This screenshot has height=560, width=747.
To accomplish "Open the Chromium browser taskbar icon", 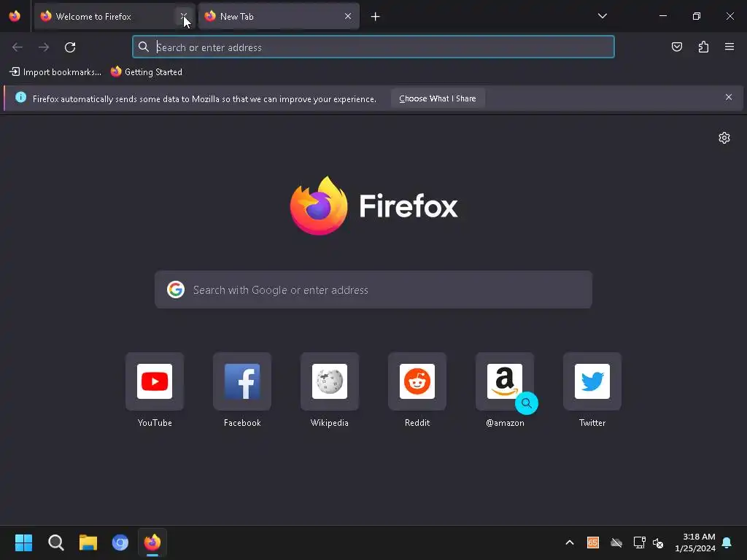I will [120, 542].
